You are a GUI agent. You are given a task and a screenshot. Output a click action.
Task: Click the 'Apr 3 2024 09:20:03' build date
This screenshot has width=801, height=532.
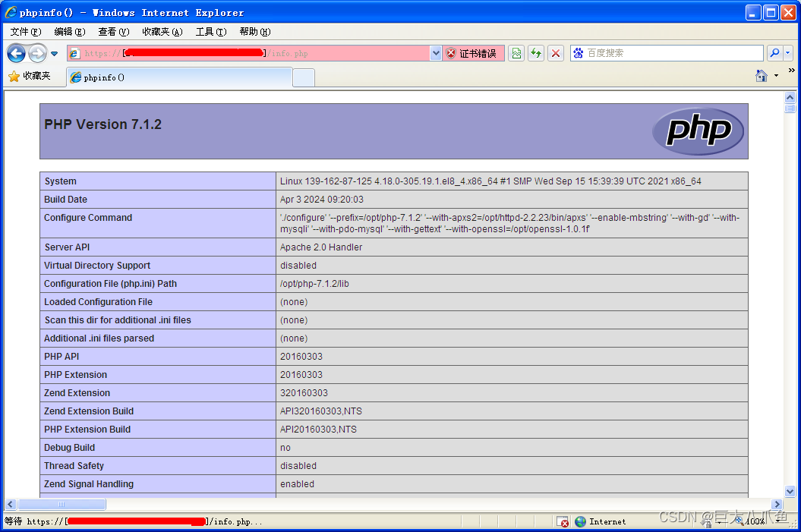click(322, 200)
